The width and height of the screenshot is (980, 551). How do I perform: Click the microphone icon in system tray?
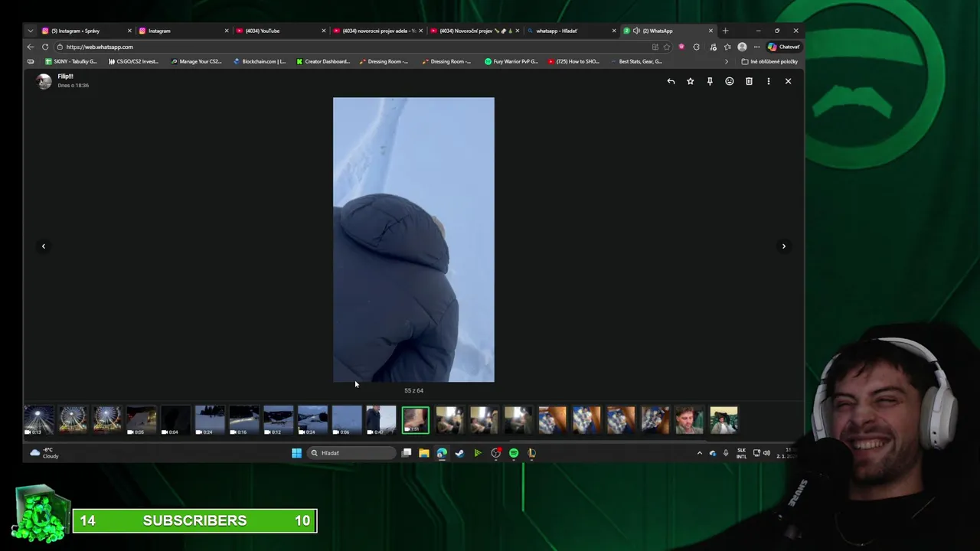726,453
